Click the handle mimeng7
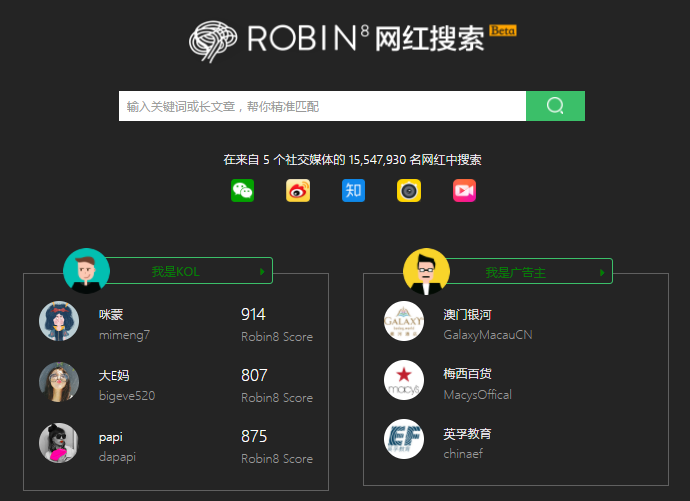690x501 pixels. (x=125, y=335)
